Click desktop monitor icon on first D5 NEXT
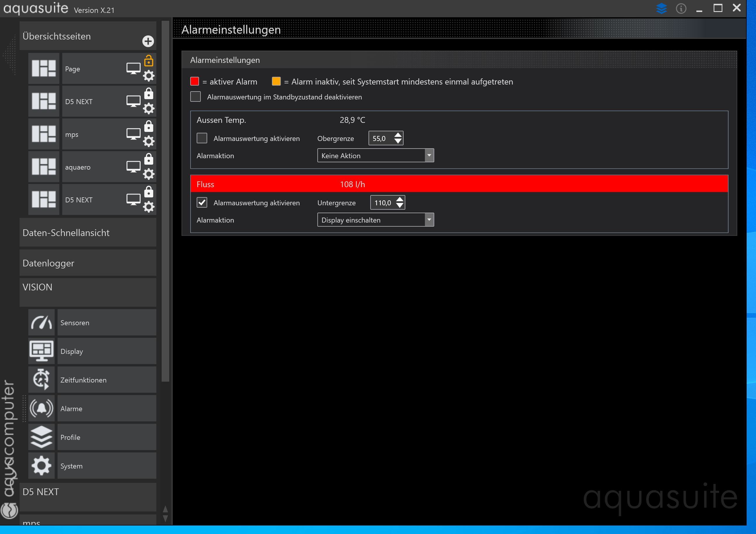The image size is (756, 534). [x=133, y=101]
